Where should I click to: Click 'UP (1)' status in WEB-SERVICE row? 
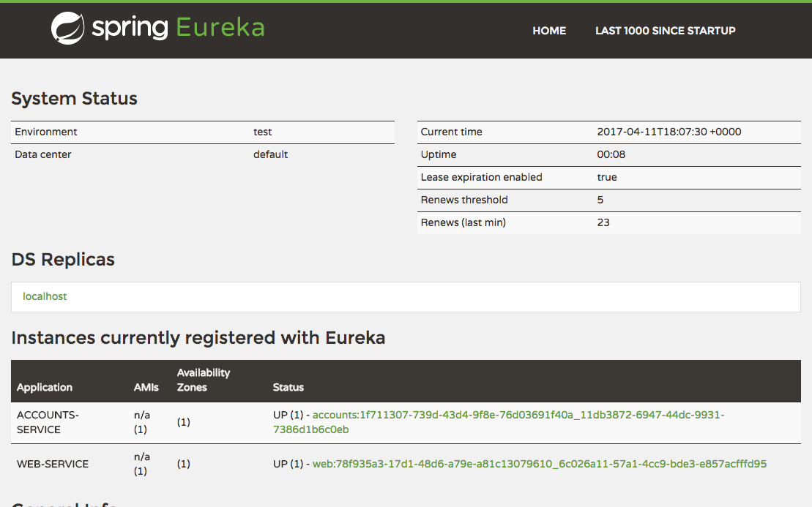click(288, 464)
